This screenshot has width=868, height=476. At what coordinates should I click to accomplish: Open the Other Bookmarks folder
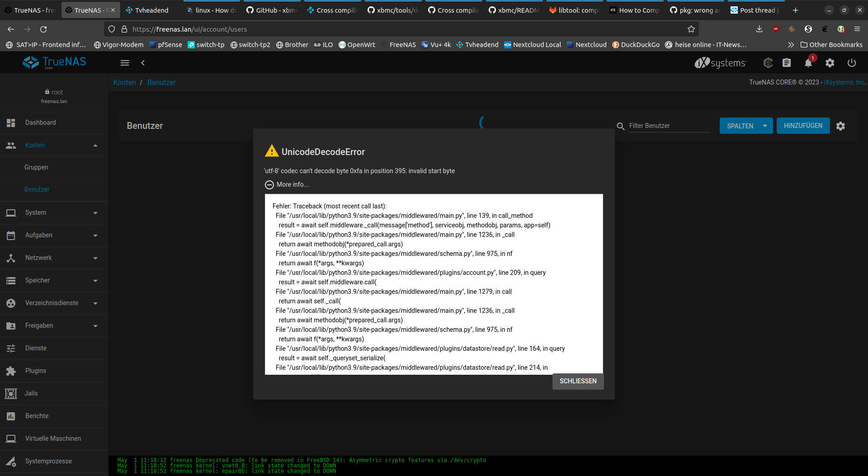point(831,45)
